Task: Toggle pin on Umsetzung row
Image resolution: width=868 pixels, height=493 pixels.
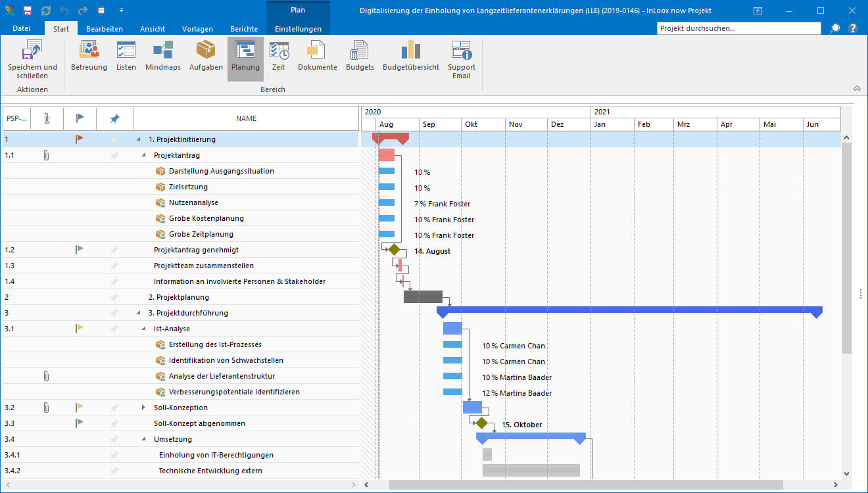Action: [114, 439]
